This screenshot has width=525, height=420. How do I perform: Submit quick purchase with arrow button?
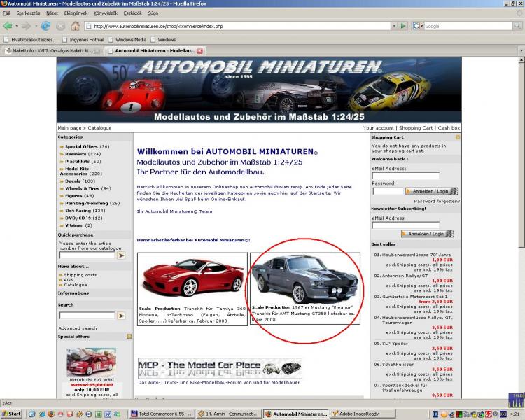pyautogui.click(x=121, y=255)
